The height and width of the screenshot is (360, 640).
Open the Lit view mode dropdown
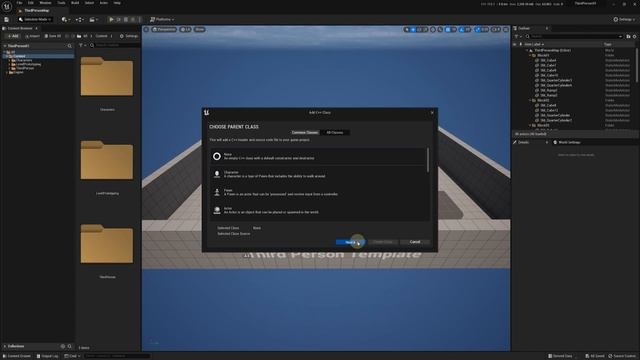pyautogui.click(x=185, y=29)
